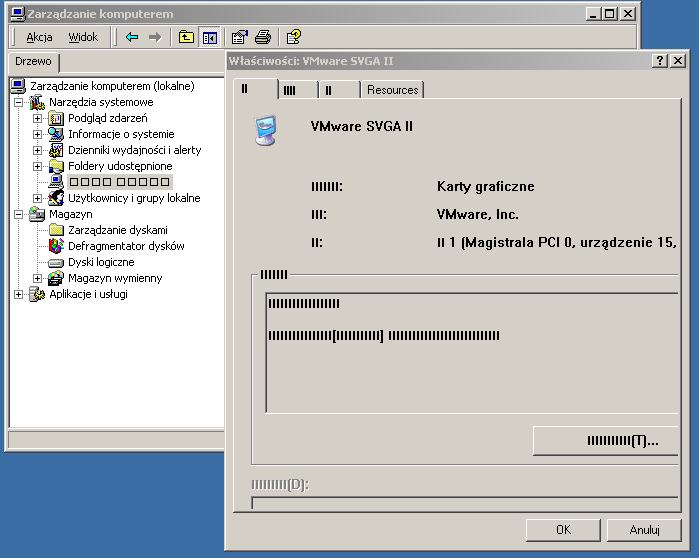Expand the Aplikacje i usługi node

[x=19, y=295]
